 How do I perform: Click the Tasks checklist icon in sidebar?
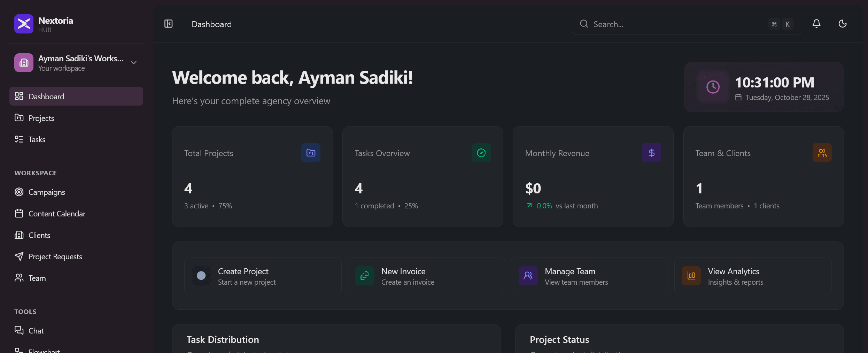(19, 139)
